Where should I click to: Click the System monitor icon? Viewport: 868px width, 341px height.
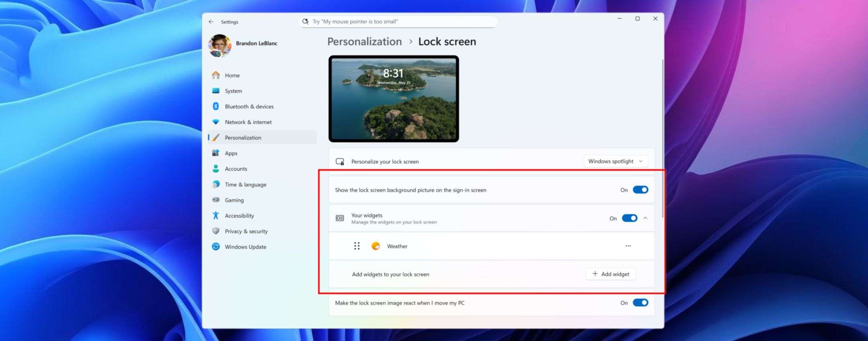[216, 91]
